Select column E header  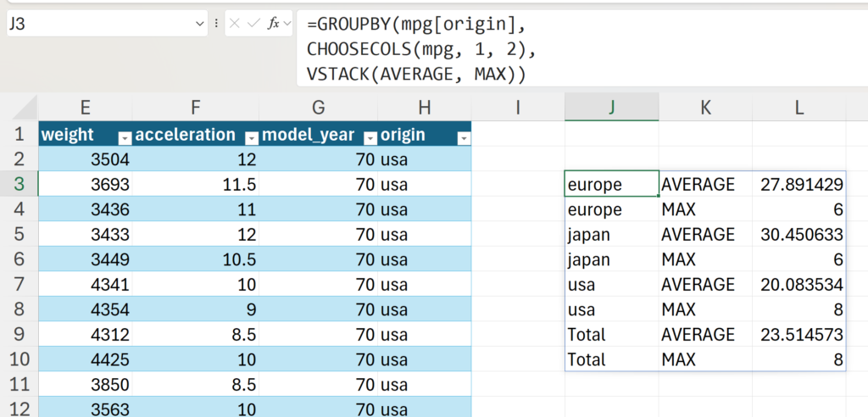coord(85,107)
